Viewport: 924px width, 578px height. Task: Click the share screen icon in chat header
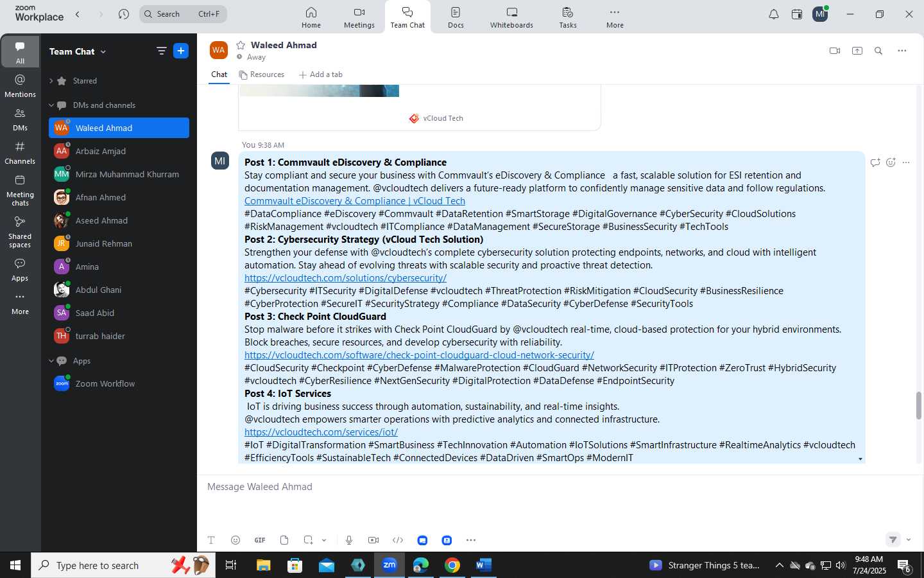(857, 51)
